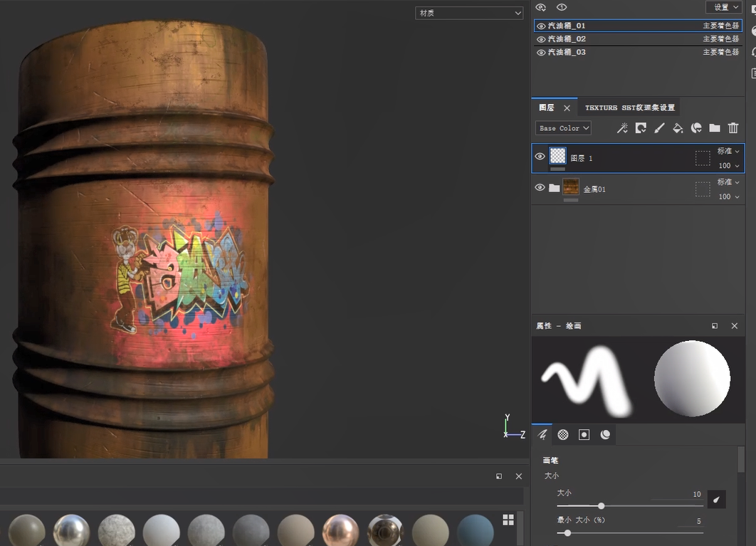Switch to grid view in the assets shelf
Screen dimensions: 756x546
(x=508, y=520)
